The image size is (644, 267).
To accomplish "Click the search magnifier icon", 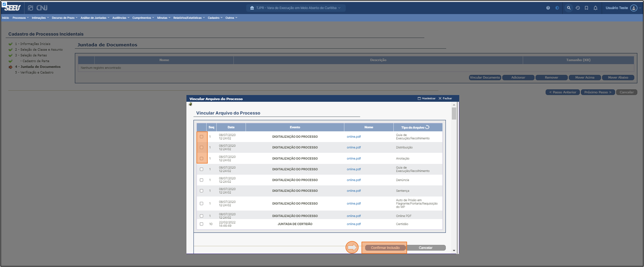I will [569, 8].
